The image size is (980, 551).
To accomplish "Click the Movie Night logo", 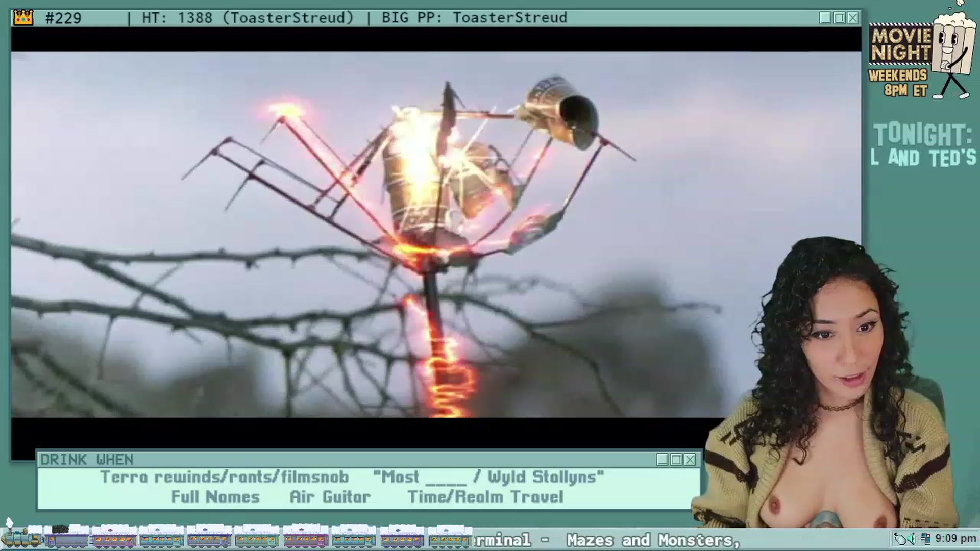I will 900,44.
